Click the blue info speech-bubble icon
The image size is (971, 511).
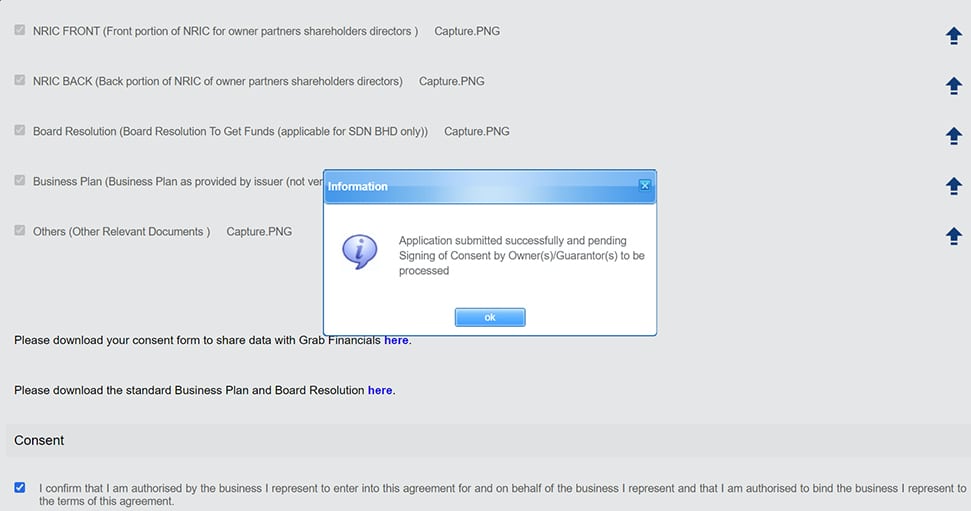point(360,251)
